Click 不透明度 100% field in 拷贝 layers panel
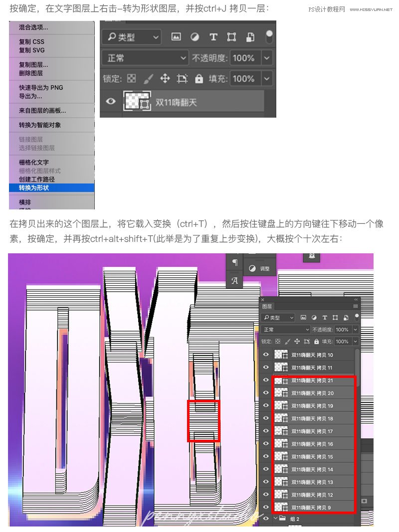The image size is (399, 532). tap(343, 330)
